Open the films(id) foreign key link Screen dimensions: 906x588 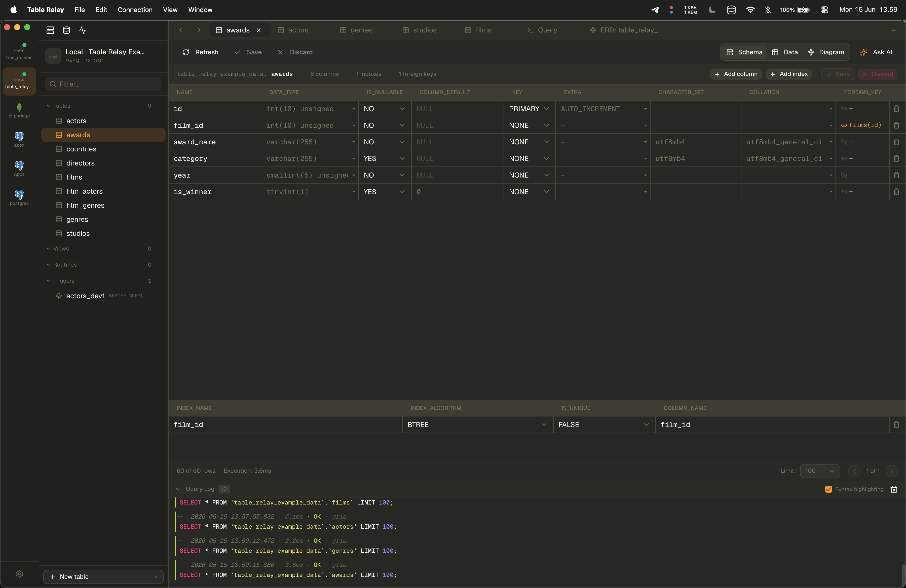point(861,125)
